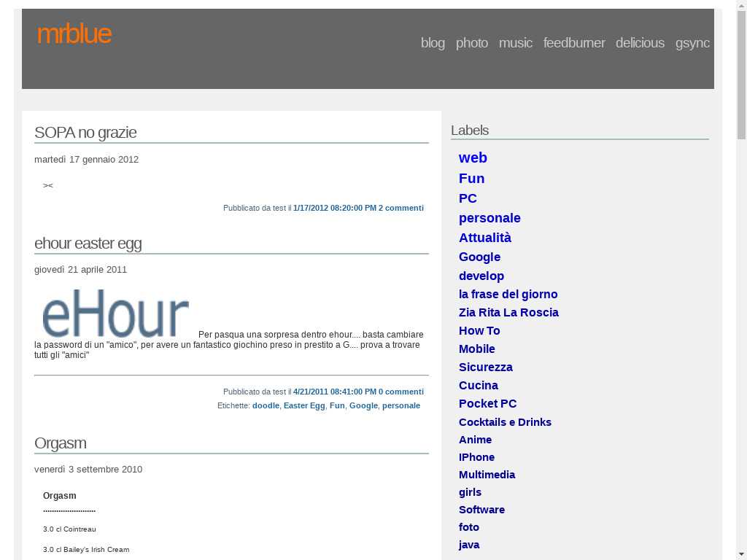747x560 pixels.
Task: Click the gsync navigation link
Action: coord(692,43)
